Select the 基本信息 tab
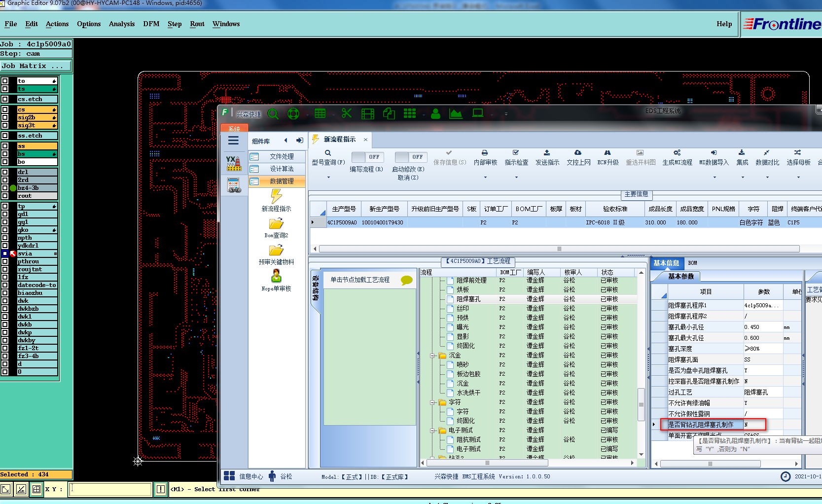This screenshot has width=822, height=504. coord(666,263)
